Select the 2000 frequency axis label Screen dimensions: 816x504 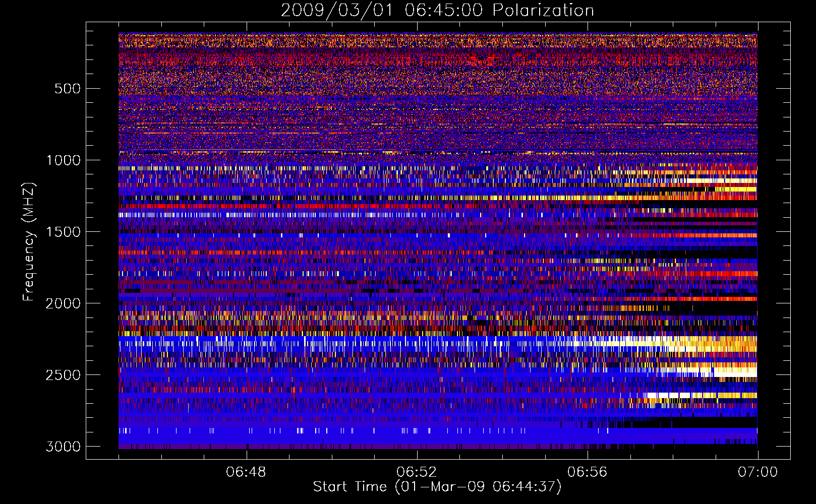click(x=63, y=303)
